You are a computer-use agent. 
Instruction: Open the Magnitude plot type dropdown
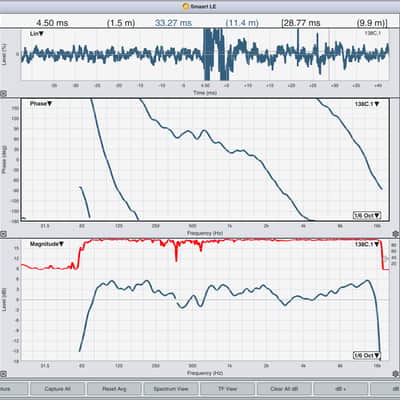(47, 244)
